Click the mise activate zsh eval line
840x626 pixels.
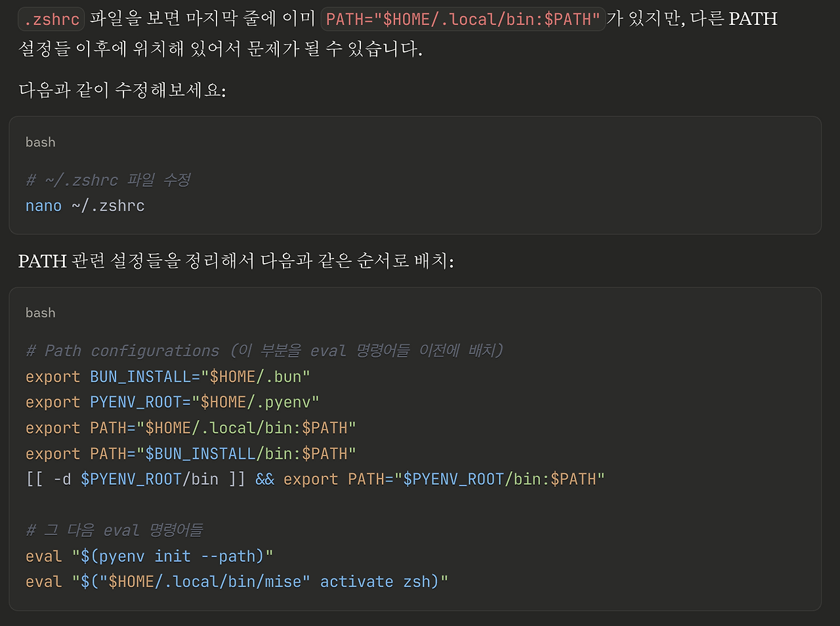tap(236, 581)
